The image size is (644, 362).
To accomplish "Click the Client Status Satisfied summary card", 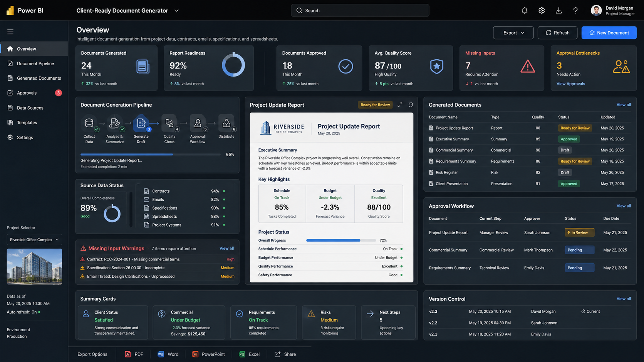I will click(113, 322).
